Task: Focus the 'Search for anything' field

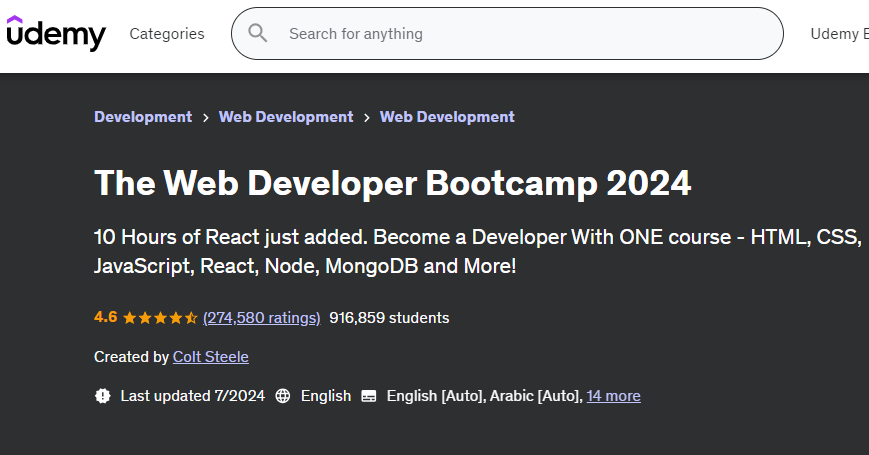Action: pos(520,34)
